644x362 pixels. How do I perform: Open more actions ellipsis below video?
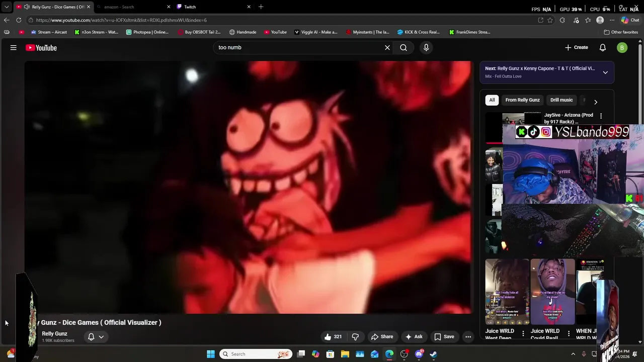(x=468, y=337)
